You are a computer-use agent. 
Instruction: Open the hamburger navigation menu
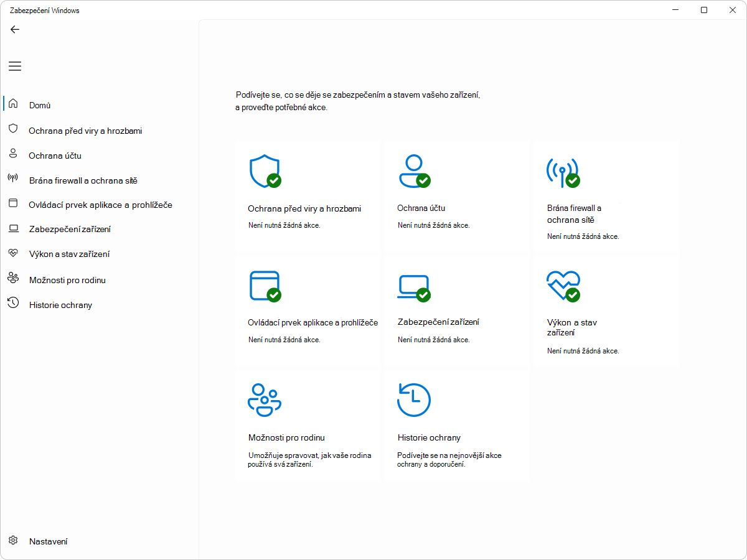click(x=15, y=66)
